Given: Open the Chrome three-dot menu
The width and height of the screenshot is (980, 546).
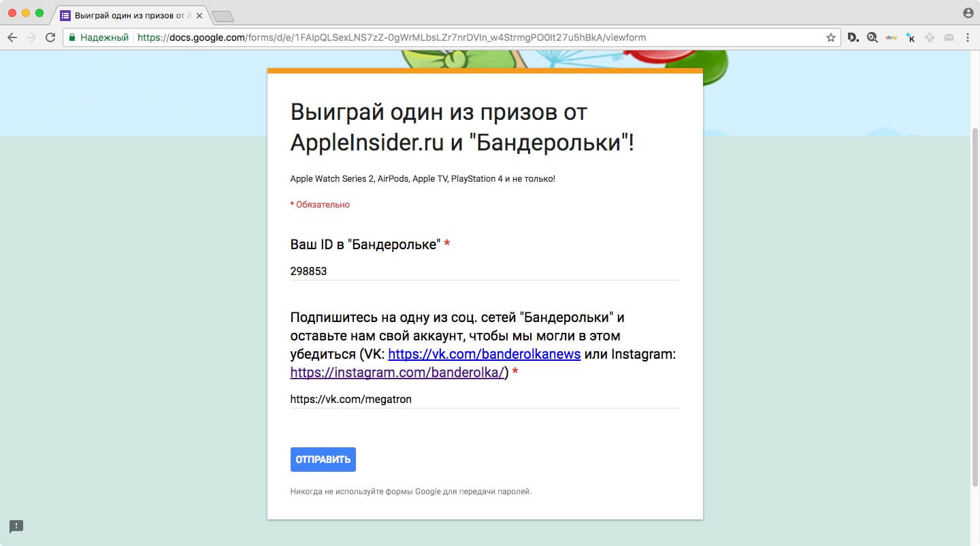Looking at the screenshot, I should coord(968,38).
